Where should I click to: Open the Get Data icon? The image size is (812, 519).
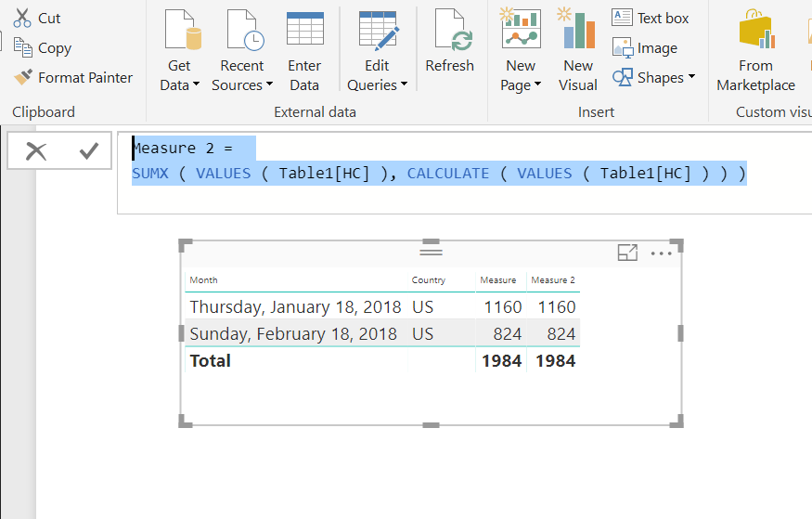182,30
